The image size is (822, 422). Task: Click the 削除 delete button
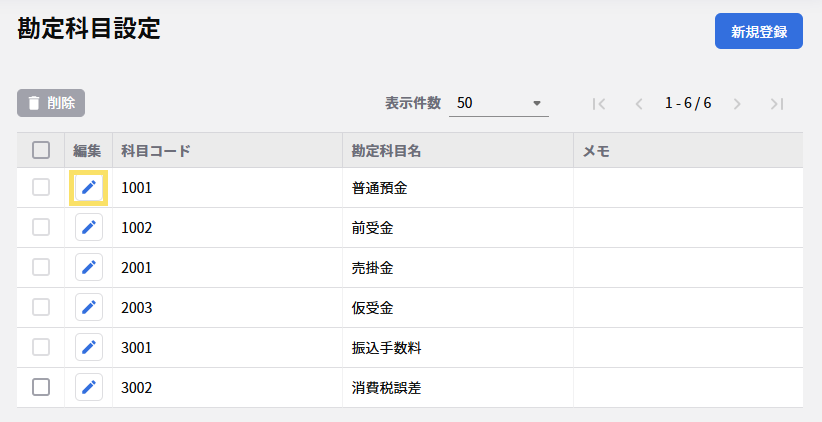tap(51, 103)
